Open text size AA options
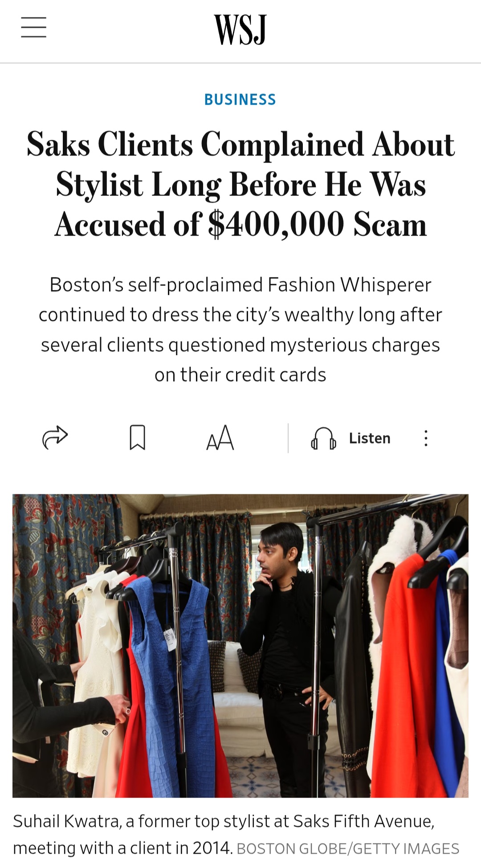Image resolution: width=481 pixels, height=868 pixels. coord(220,437)
